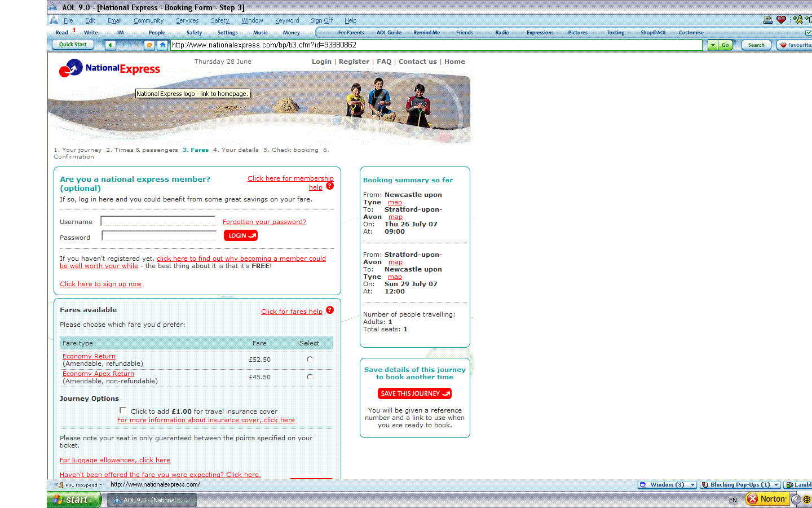812x508 pixels.
Task: Click red question icon next to membership help
Action: [x=330, y=186]
